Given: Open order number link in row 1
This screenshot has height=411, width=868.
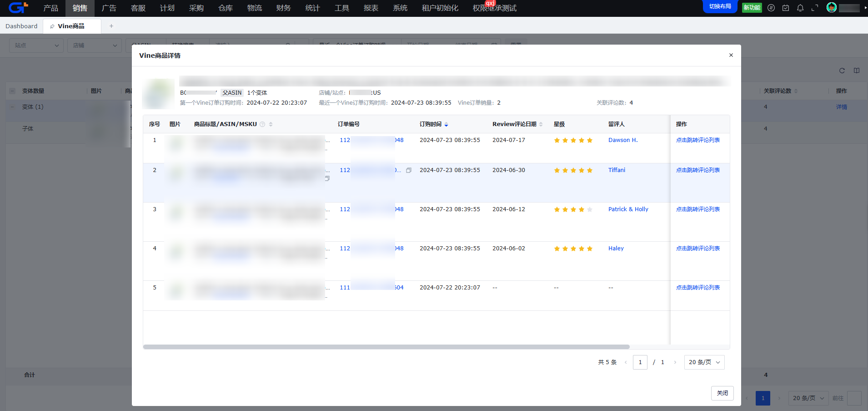Looking at the screenshot, I should pos(371,140).
